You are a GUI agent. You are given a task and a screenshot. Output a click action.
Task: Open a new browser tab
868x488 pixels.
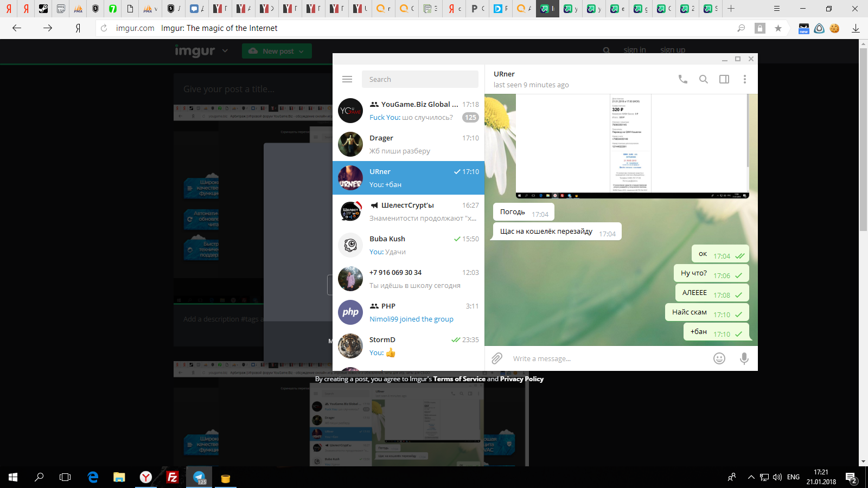(x=731, y=9)
